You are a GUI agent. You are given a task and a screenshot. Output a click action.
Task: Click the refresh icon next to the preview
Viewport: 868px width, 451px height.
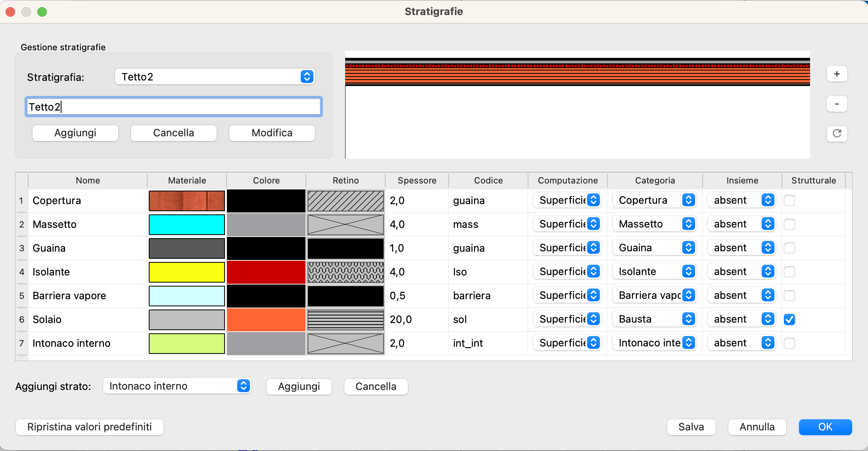point(837,134)
